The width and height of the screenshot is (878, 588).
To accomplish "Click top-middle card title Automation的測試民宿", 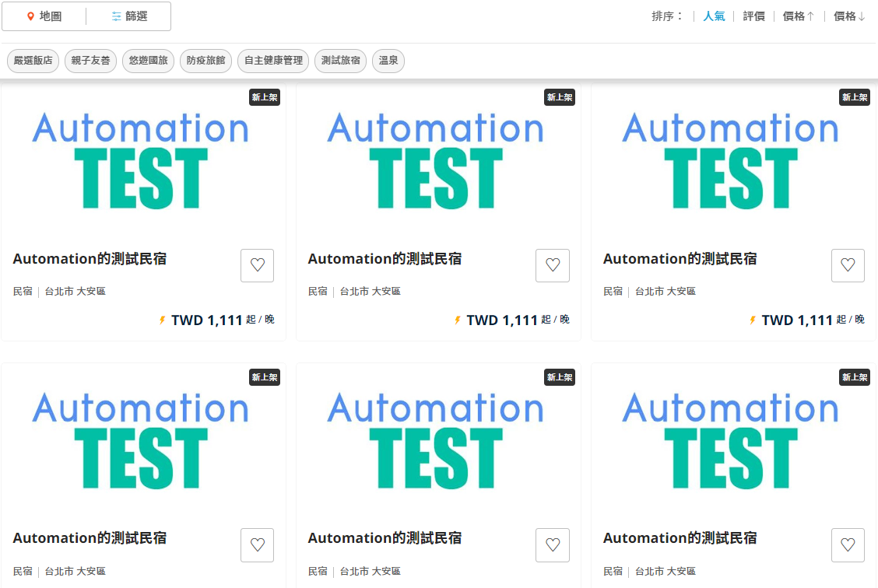I will (x=385, y=259).
